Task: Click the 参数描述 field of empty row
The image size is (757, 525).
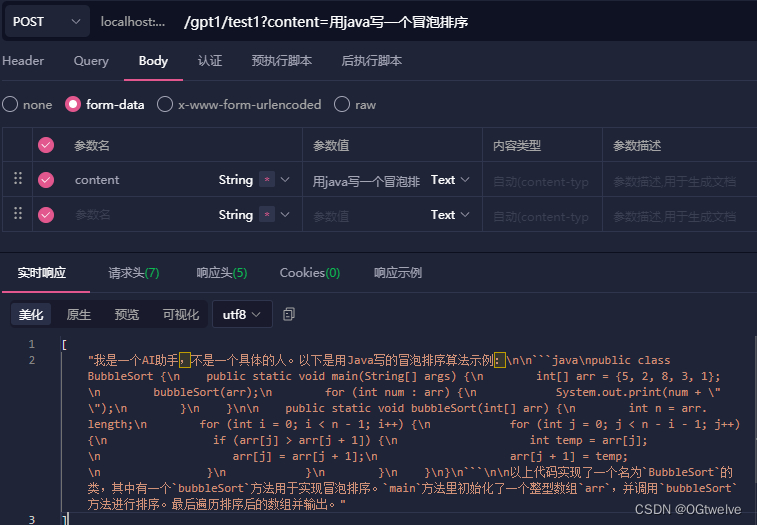Action: pyautogui.click(x=676, y=216)
